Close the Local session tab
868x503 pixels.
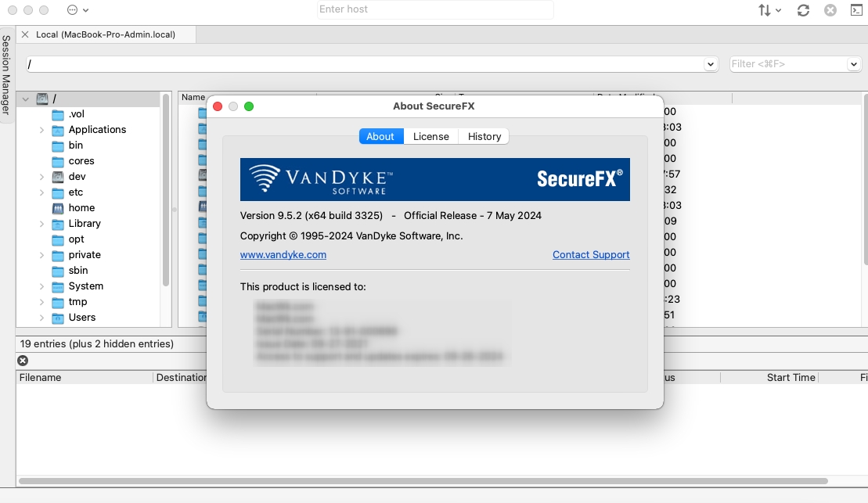tap(25, 34)
